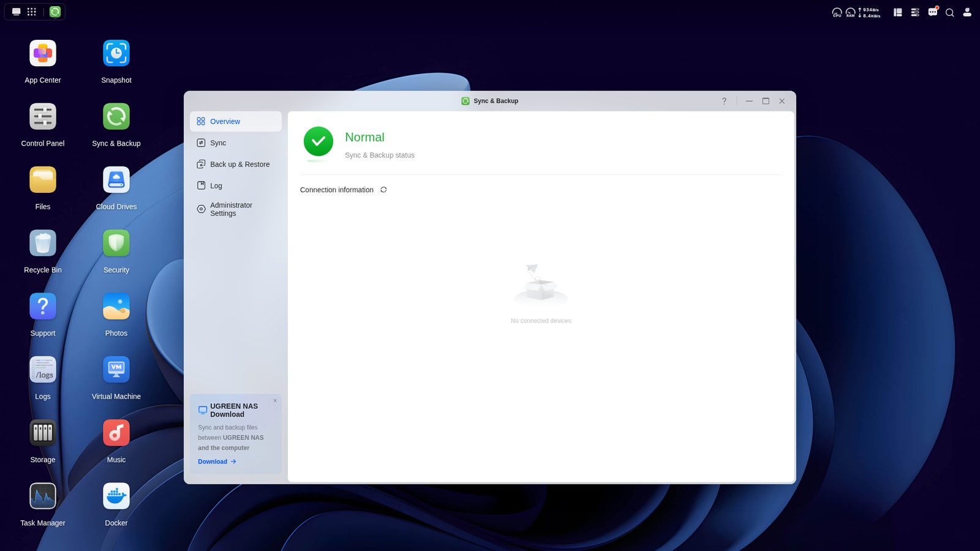Viewport: 980px width, 551px height.
Task: Open the all apps grid icon
Action: click(x=32, y=12)
